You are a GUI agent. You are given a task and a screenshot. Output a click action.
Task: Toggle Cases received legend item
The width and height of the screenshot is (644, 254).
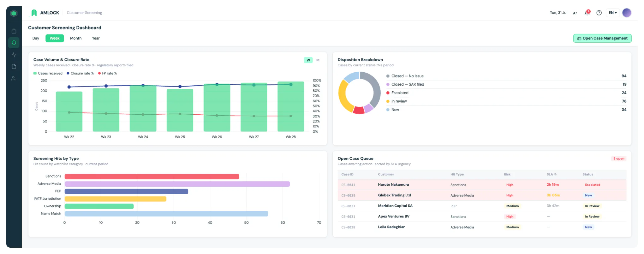coord(48,73)
